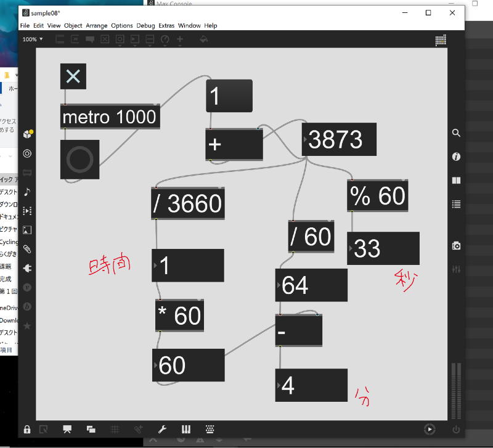The width and height of the screenshot is (493, 448).
Task: Click the number box showing 3873
Action: tap(339, 139)
